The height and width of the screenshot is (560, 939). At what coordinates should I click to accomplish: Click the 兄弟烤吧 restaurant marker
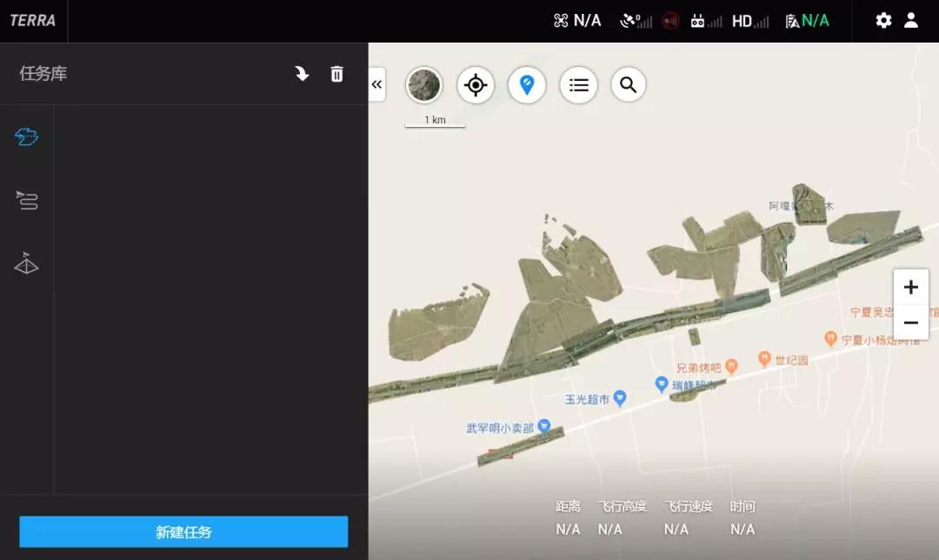click(x=731, y=366)
